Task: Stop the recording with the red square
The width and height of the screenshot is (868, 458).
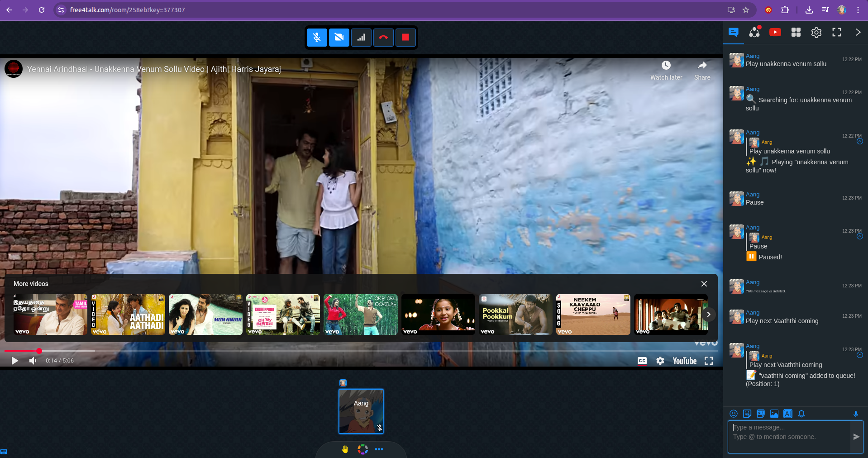Action: [x=405, y=38]
